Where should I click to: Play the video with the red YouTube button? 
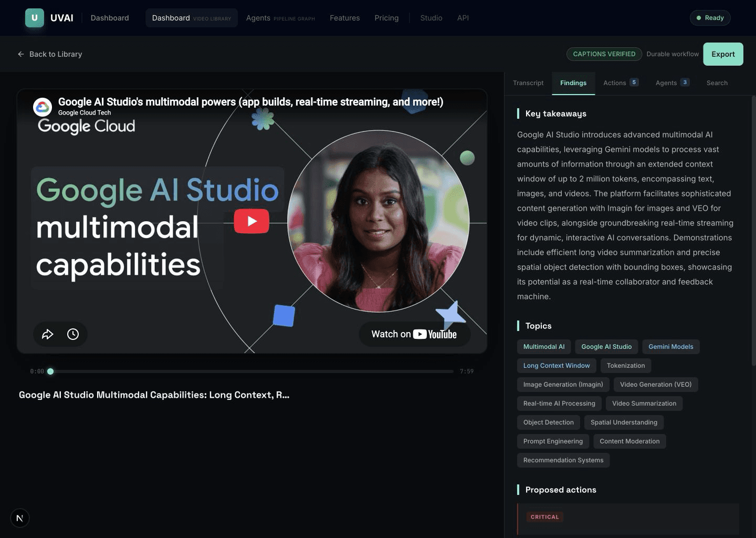coord(251,221)
